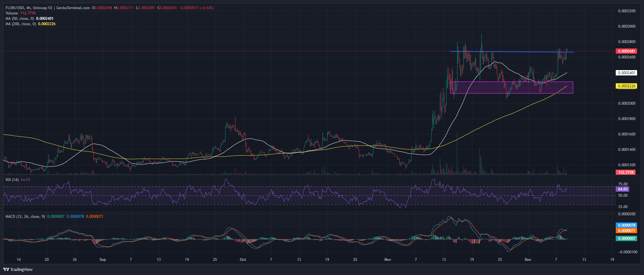Image resolution: width=644 pixels, height=275 pixels.
Task: Click the 14 date label on time axis
Action: (x=19, y=260)
